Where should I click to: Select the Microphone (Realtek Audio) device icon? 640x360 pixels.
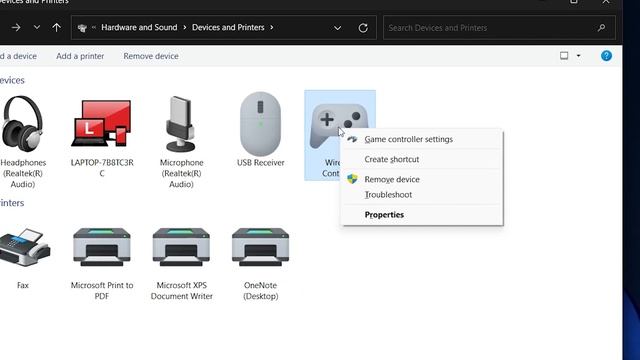(181, 124)
